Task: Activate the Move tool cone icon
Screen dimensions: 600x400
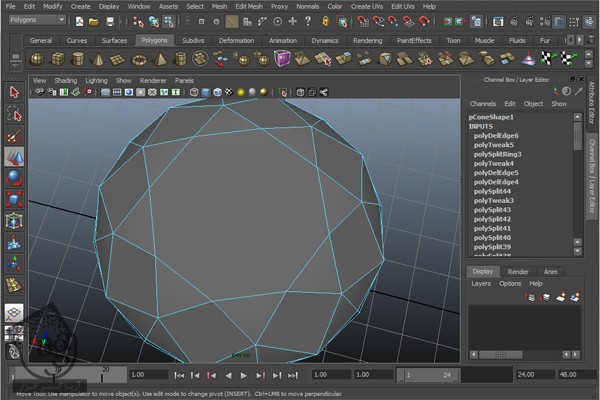Action: [x=14, y=156]
